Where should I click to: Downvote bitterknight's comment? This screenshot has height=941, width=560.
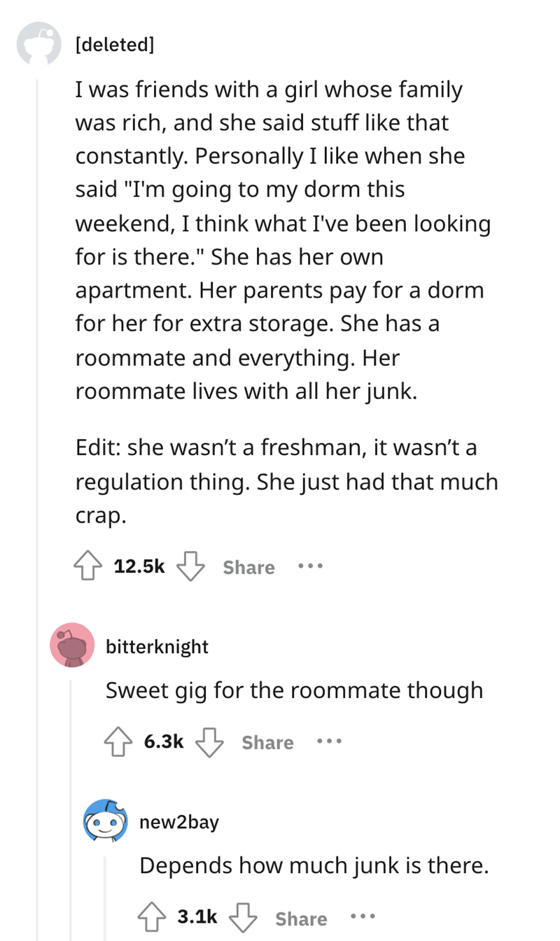[208, 741]
